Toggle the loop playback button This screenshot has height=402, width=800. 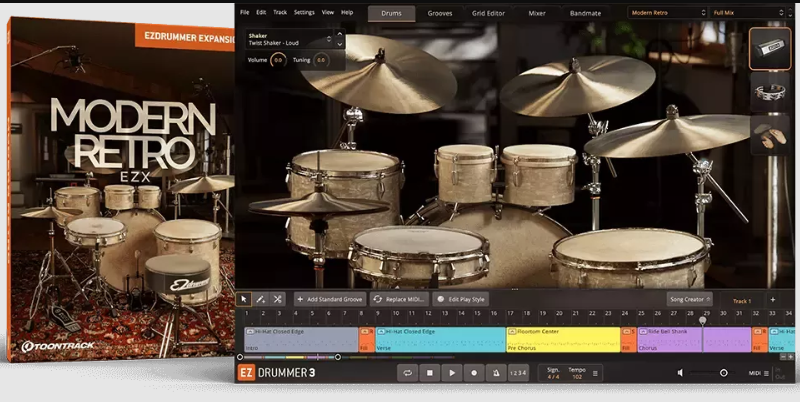pyautogui.click(x=407, y=373)
